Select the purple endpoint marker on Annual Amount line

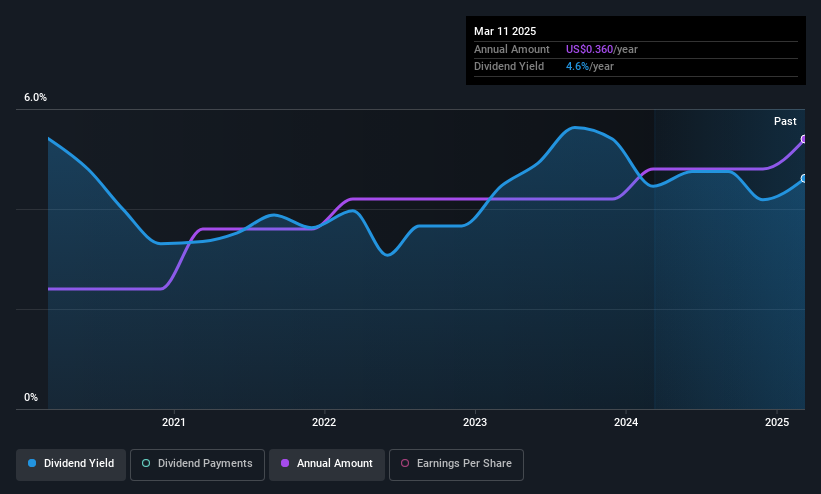coord(804,139)
